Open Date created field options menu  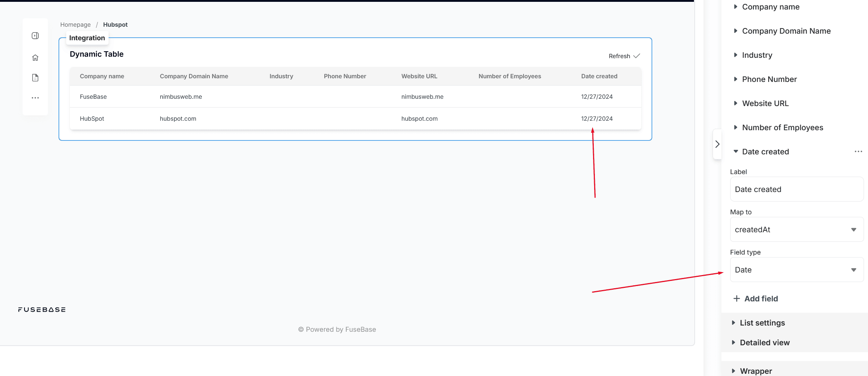pyautogui.click(x=858, y=151)
